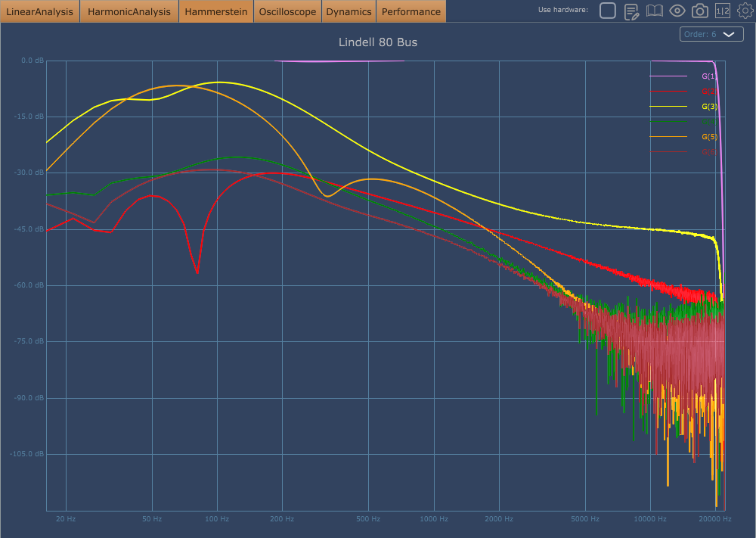756x538 pixels.
Task: Toggle the G(4) legend entry
Action: tap(709, 122)
